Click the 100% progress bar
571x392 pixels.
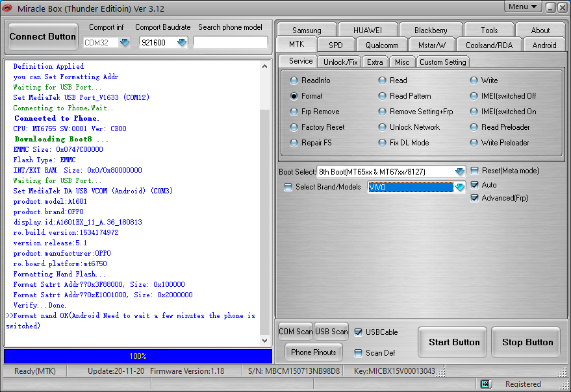(138, 356)
